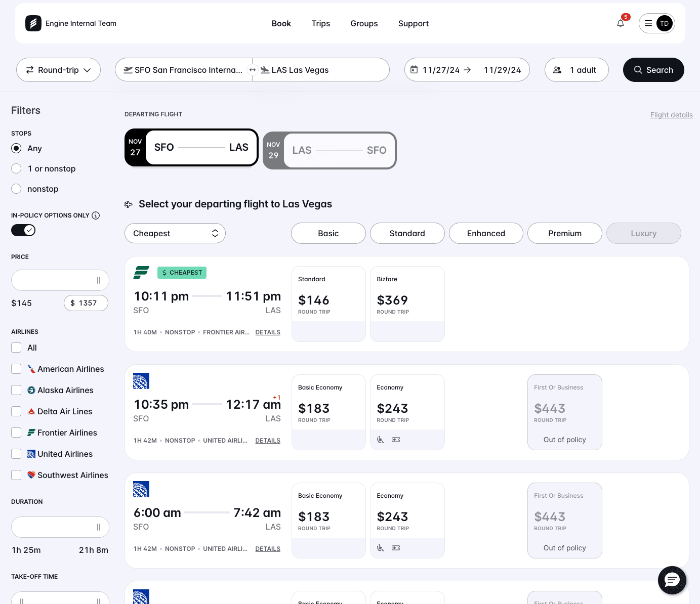Image resolution: width=700 pixels, height=604 pixels.
Task: Open the 1 adult travelers selector
Action: click(x=577, y=70)
